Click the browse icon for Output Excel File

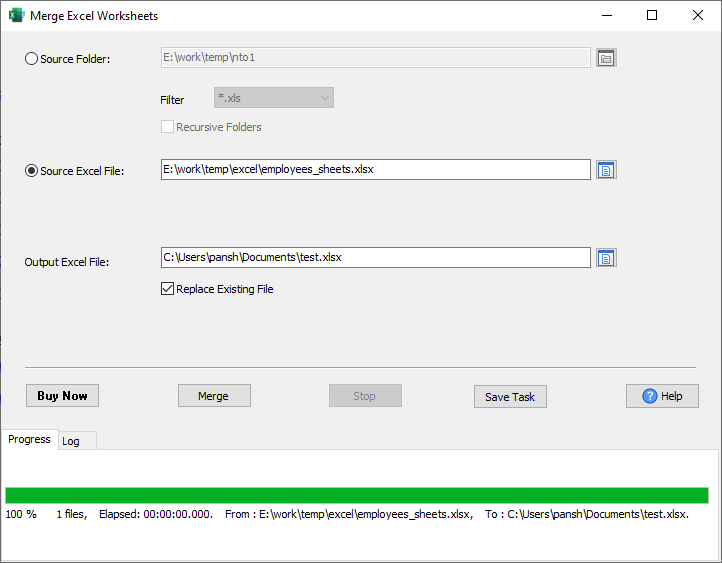pyautogui.click(x=606, y=258)
